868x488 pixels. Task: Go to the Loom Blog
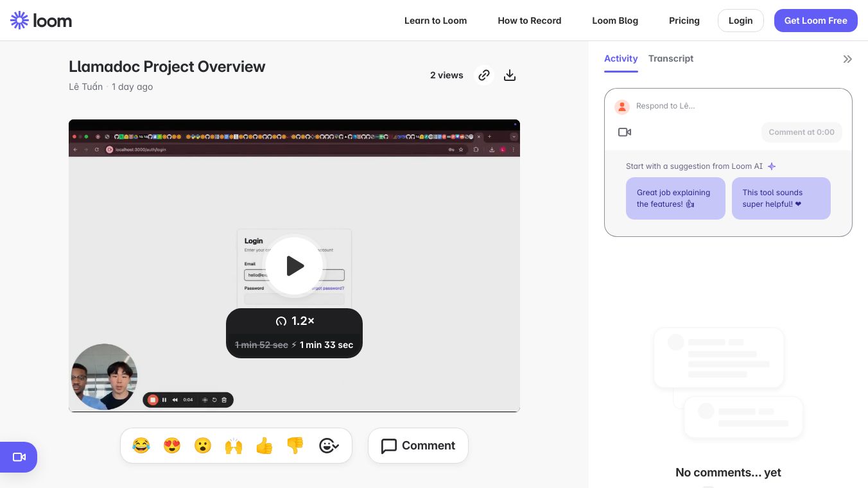tap(615, 21)
